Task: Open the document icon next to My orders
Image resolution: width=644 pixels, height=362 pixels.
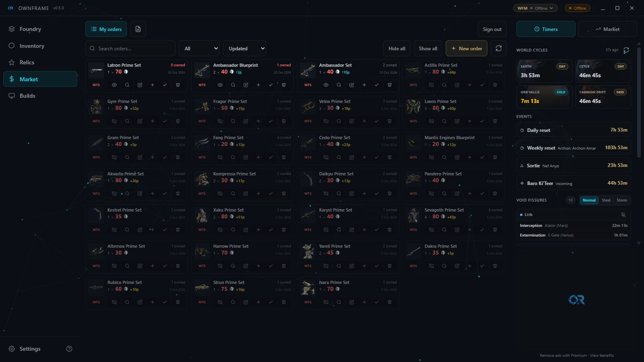Action: click(x=138, y=29)
